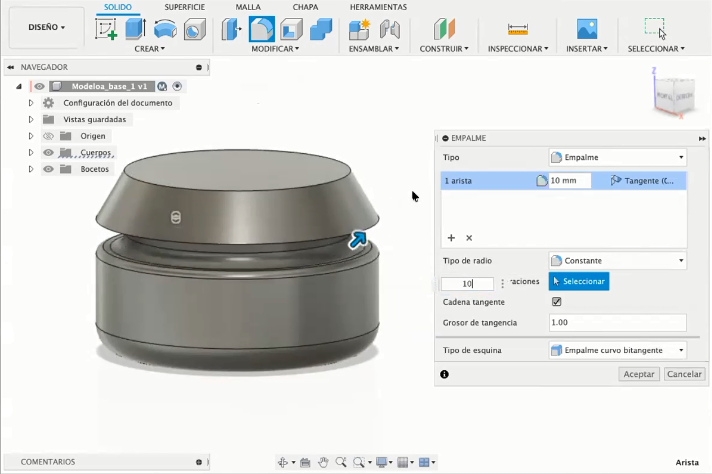The height and width of the screenshot is (474, 712).
Task: Activate the Pan hand tool
Action: (x=323, y=462)
